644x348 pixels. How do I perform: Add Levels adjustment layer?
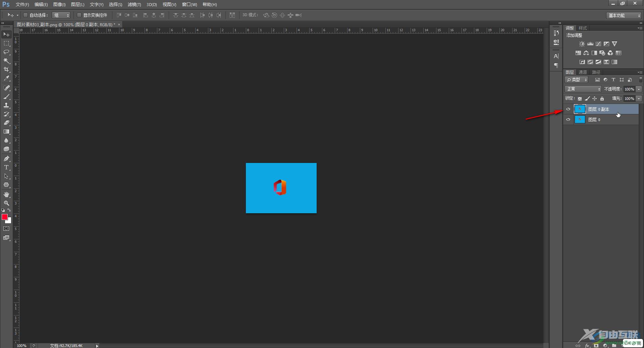(x=590, y=44)
